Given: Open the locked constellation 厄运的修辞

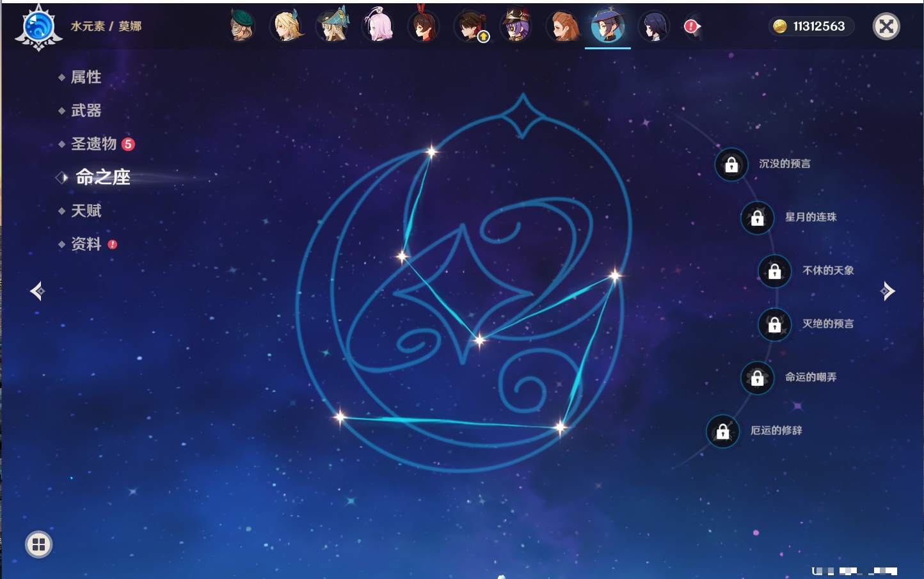Looking at the screenshot, I should (722, 432).
